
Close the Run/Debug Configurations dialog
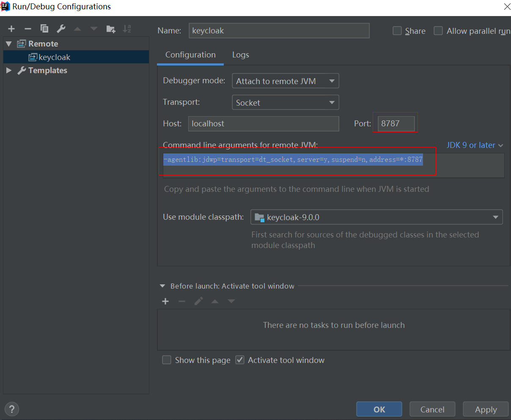click(507, 6)
